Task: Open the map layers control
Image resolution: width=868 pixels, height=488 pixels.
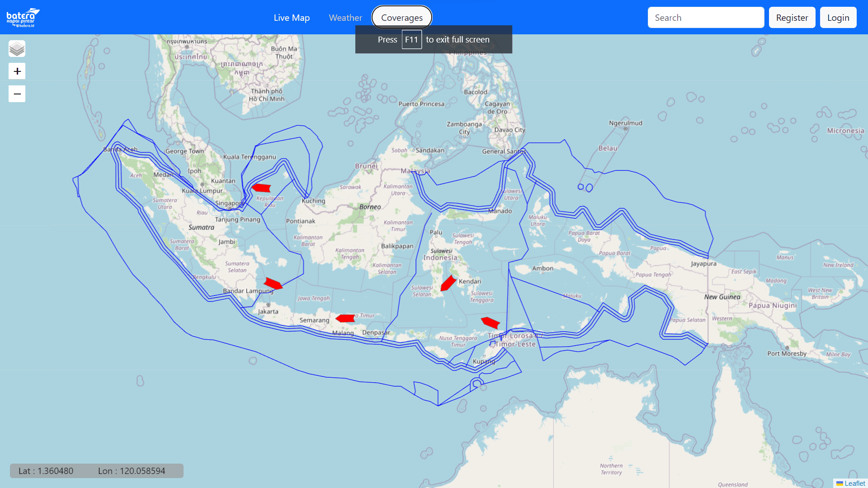Action: pos(17,49)
